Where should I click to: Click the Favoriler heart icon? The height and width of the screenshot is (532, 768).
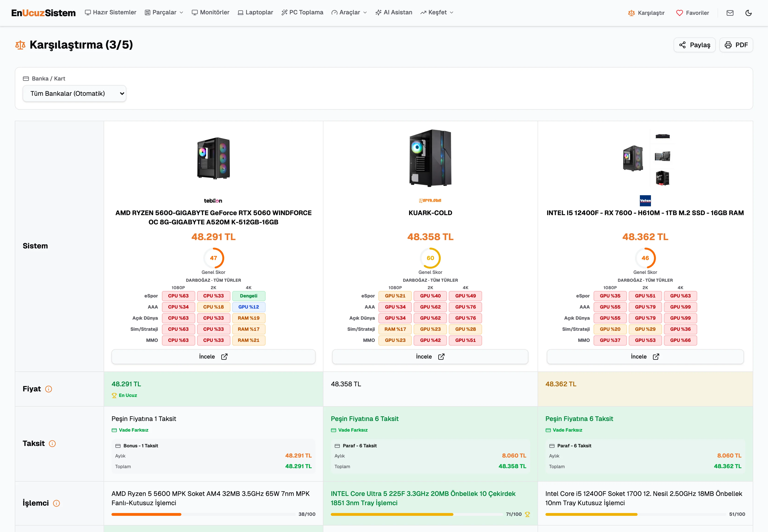click(679, 13)
